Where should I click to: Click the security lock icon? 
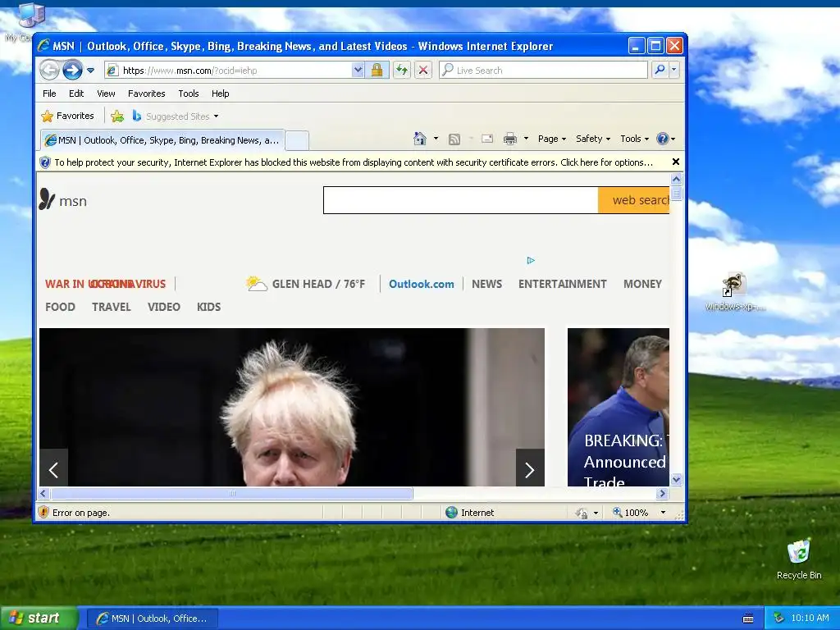[x=377, y=71]
